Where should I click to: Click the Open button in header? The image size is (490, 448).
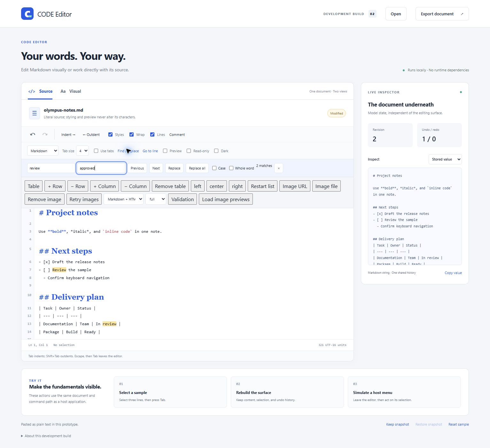coord(396,14)
